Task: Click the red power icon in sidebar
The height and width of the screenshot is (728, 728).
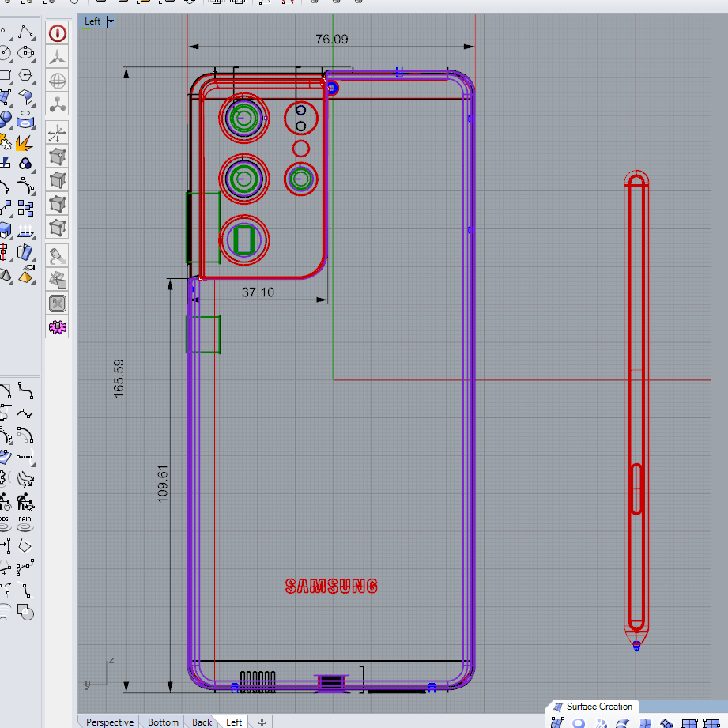Action: point(58,33)
